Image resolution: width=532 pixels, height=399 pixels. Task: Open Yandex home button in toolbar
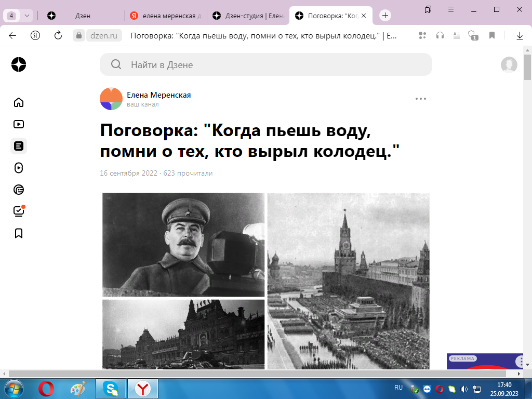click(x=35, y=35)
